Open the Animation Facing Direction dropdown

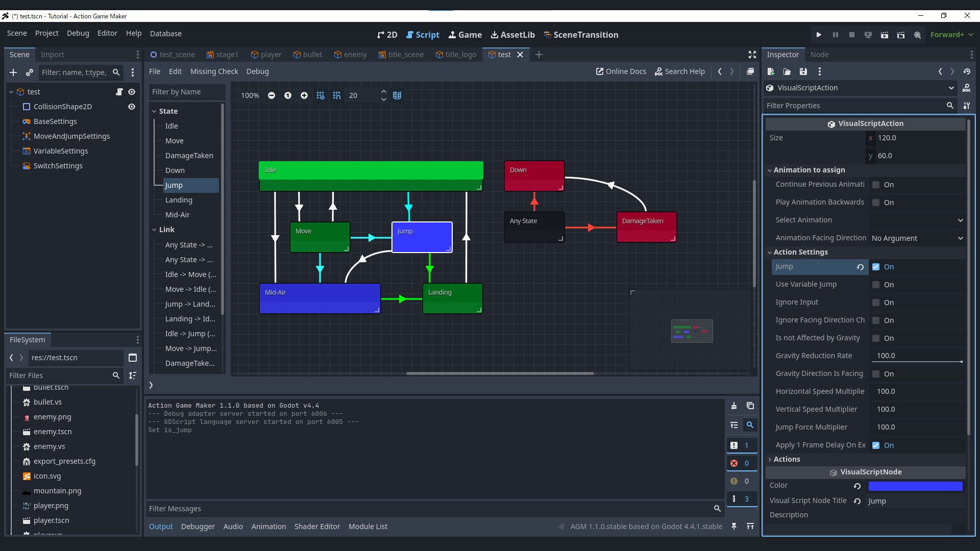pyautogui.click(x=917, y=238)
